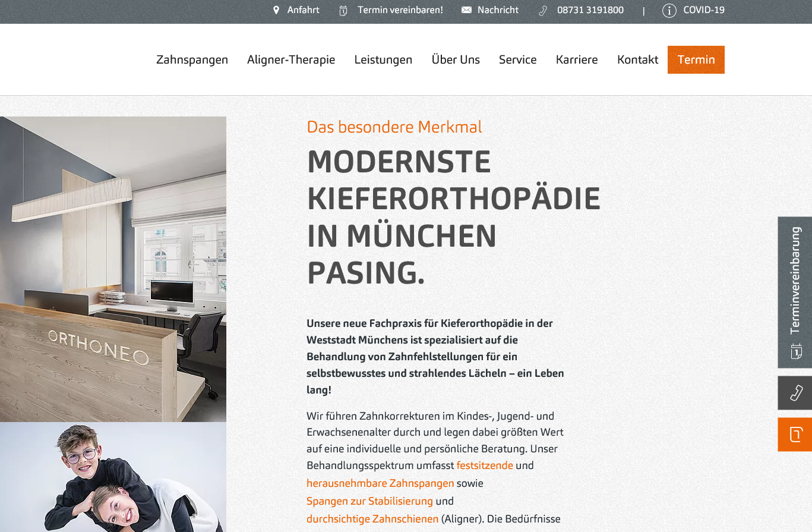
Task: Follow the herausnehmbare Zahnspangen link
Action: (380, 483)
